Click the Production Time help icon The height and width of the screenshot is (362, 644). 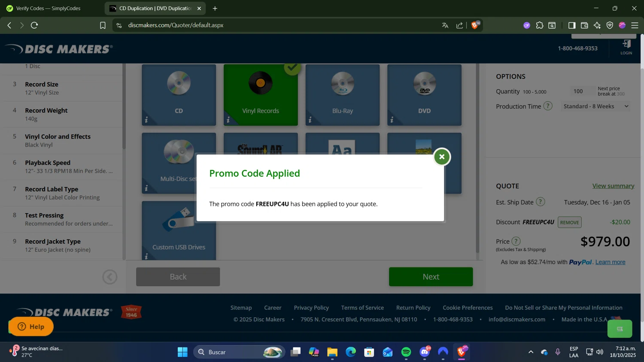(548, 106)
